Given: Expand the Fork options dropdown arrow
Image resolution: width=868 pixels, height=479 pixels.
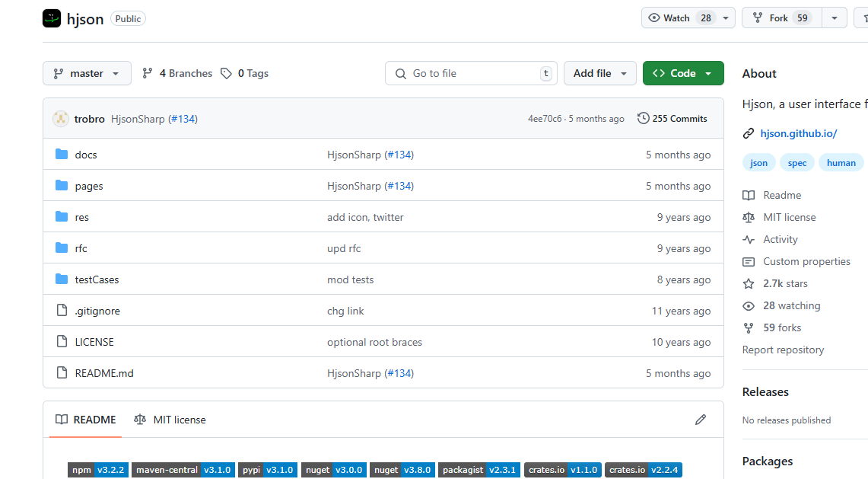Looking at the screenshot, I should (x=835, y=18).
